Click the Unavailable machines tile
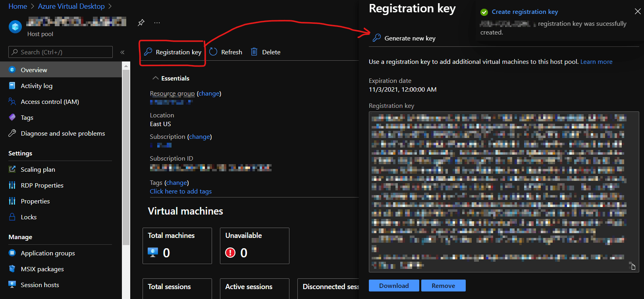The image size is (644, 299). click(255, 246)
